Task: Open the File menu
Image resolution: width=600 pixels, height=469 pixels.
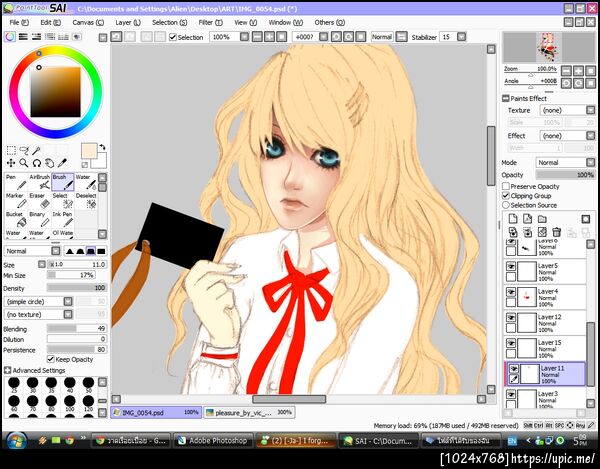Action: pos(19,23)
